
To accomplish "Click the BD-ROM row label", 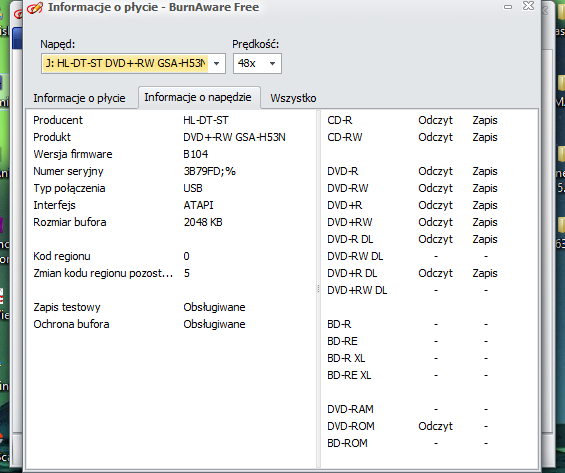I will pyautogui.click(x=347, y=443).
